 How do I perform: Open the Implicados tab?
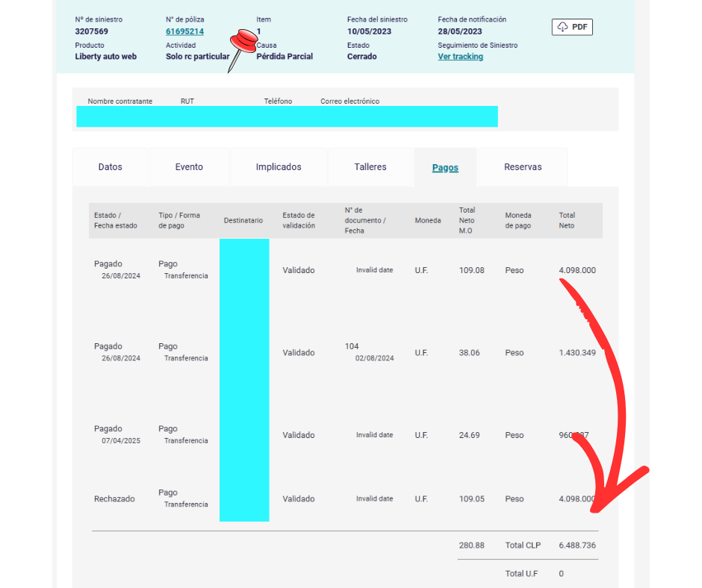pyautogui.click(x=279, y=167)
